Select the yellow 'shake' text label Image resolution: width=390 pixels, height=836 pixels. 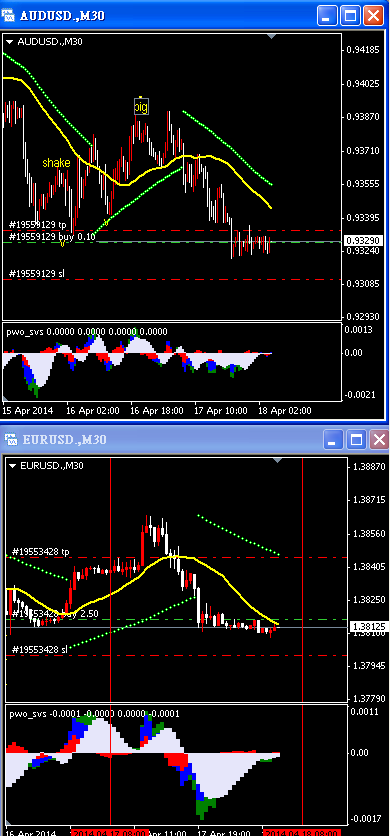pos(56,163)
